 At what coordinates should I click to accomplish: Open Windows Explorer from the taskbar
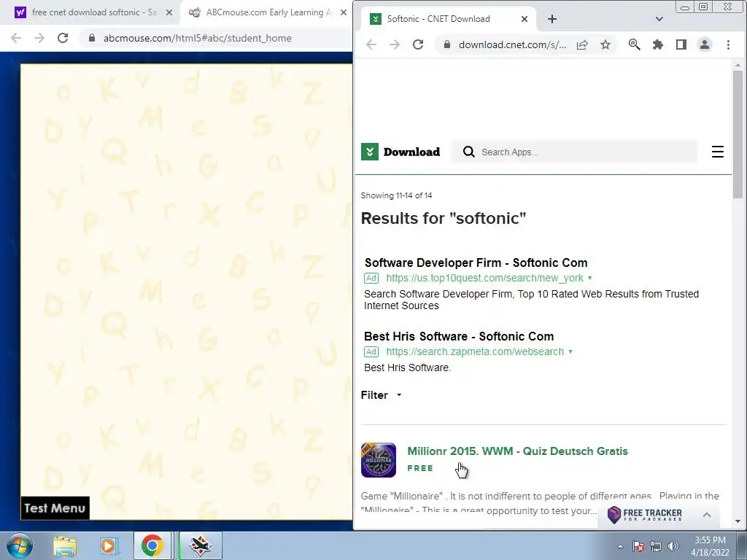(x=65, y=545)
